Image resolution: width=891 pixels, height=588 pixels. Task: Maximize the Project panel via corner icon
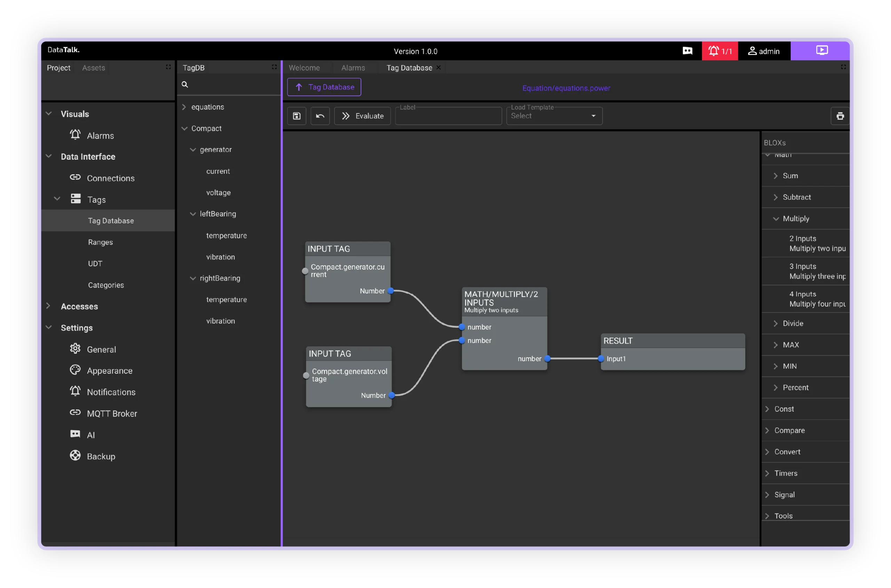pyautogui.click(x=168, y=67)
